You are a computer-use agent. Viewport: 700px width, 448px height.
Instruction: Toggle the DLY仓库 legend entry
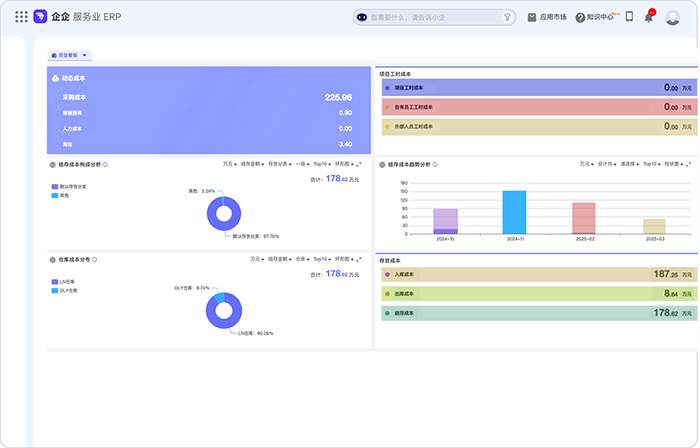68,290
